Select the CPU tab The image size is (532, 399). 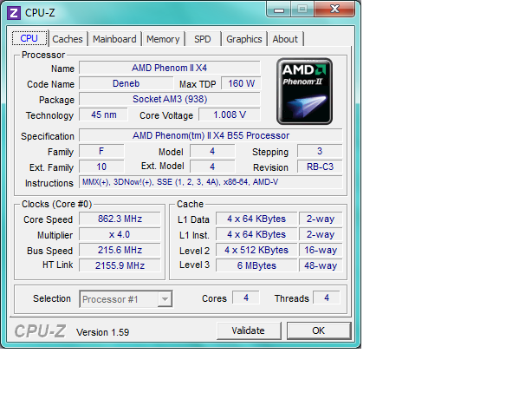point(29,38)
